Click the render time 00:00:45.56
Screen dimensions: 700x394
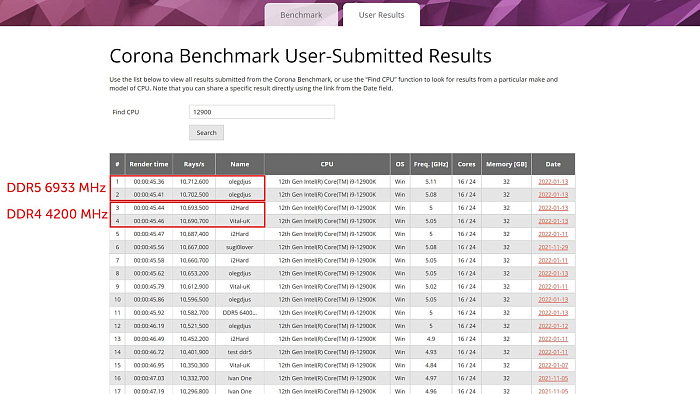[149, 247]
